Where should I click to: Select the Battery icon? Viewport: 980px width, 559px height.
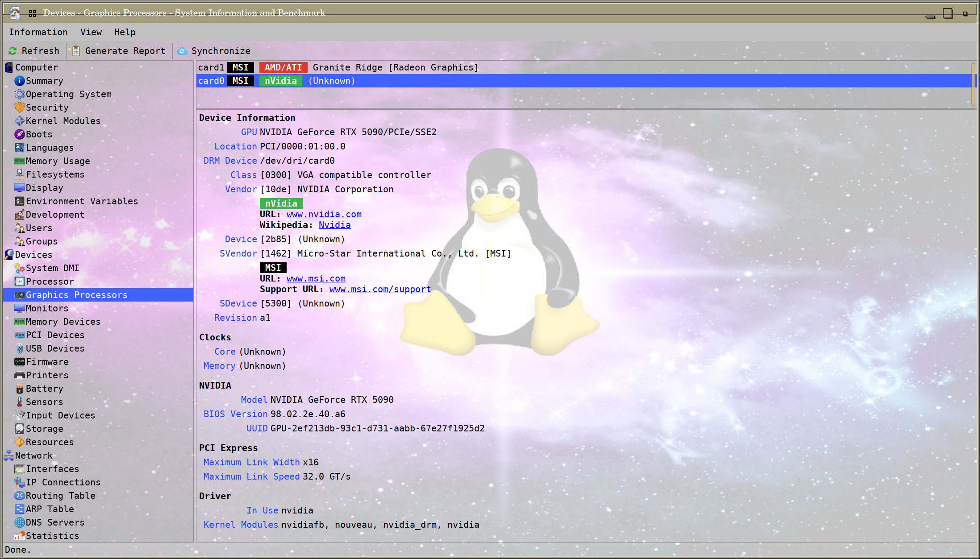(x=20, y=389)
